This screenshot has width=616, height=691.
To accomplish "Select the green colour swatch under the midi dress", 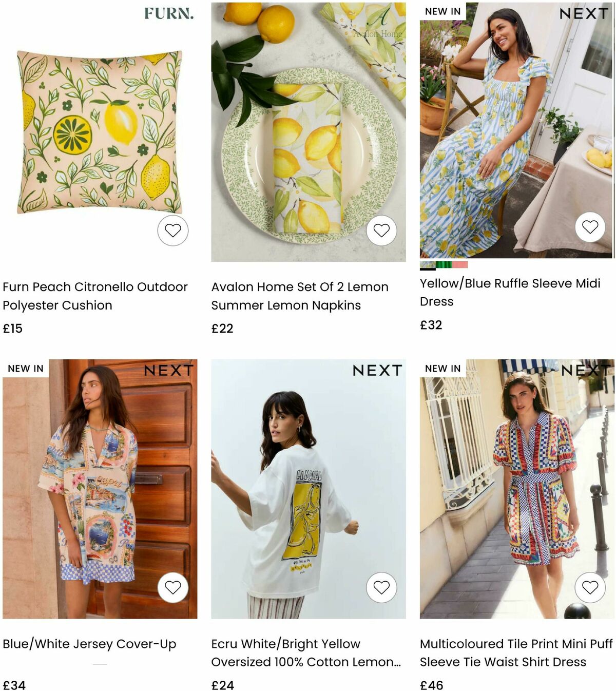I will coord(444,264).
